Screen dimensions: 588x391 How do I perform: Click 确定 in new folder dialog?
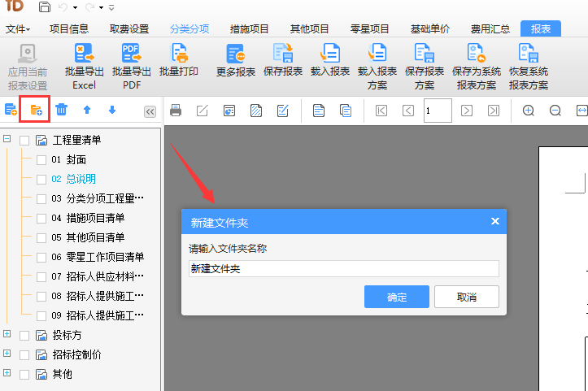point(397,297)
